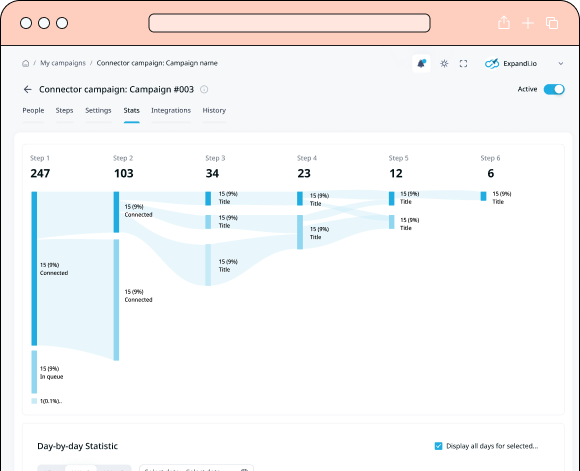Viewport: 580px width, 471px height.
Task: Follow the My campaigns breadcrumb link
Action: coord(63,63)
